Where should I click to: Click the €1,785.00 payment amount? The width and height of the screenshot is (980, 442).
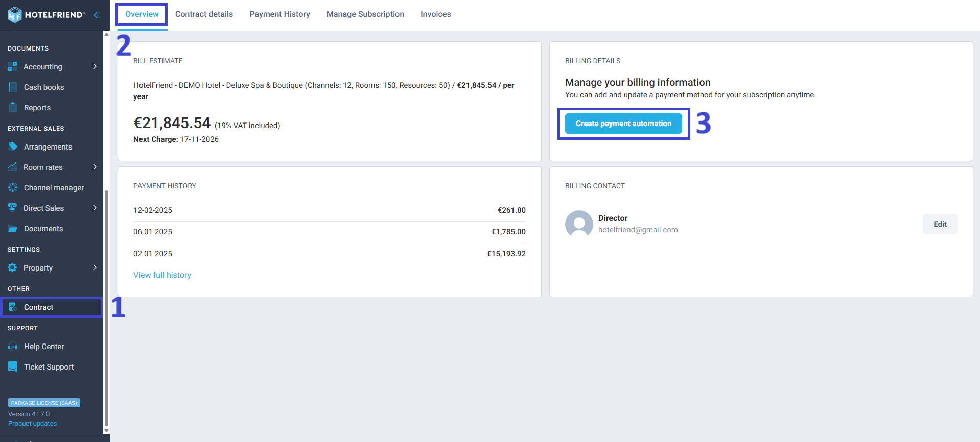(x=508, y=232)
